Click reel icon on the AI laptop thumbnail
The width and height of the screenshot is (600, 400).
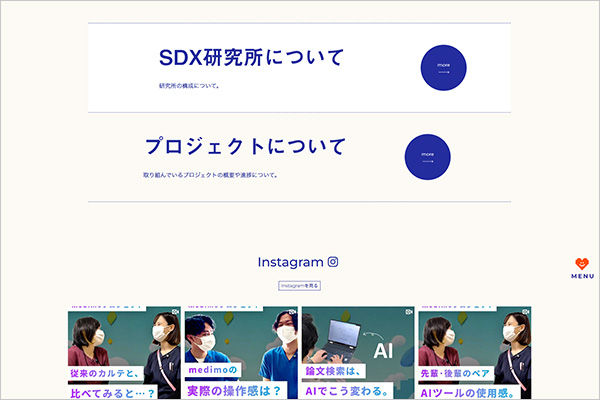coord(409,312)
